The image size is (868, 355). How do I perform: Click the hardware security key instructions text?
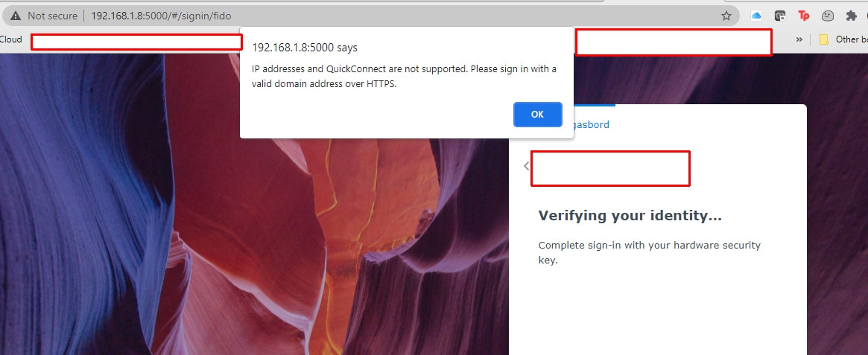pos(650,252)
